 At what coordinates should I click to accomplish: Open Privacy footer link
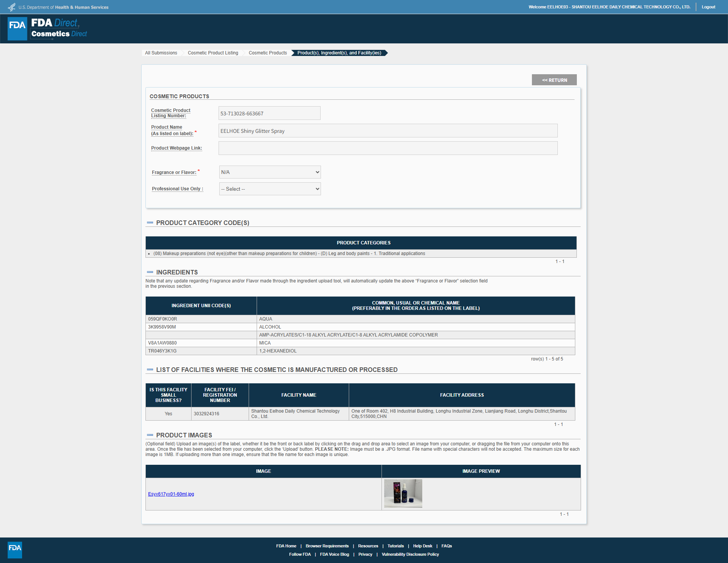pos(366,554)
